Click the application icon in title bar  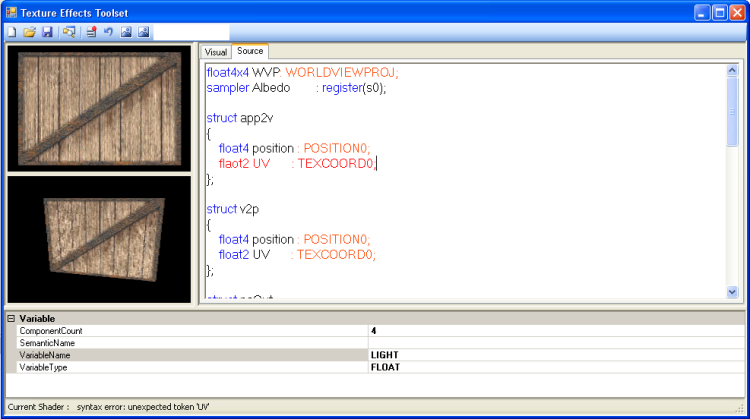(12, 12)
